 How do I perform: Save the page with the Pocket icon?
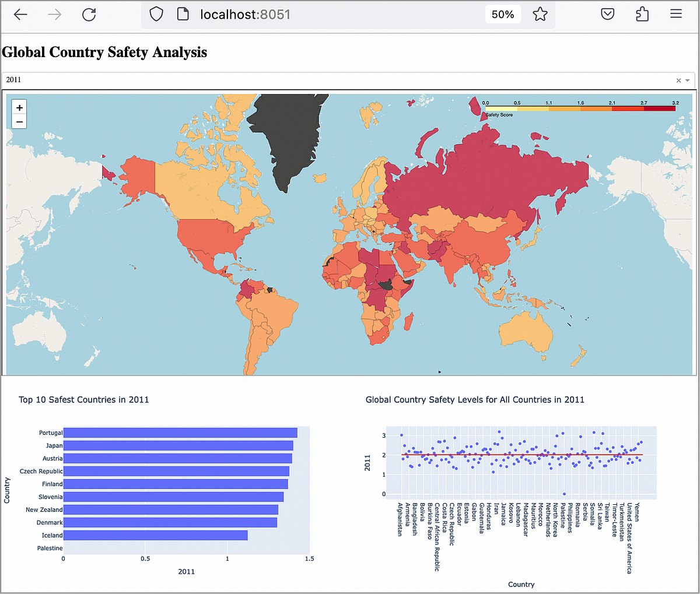coord(607,14)
